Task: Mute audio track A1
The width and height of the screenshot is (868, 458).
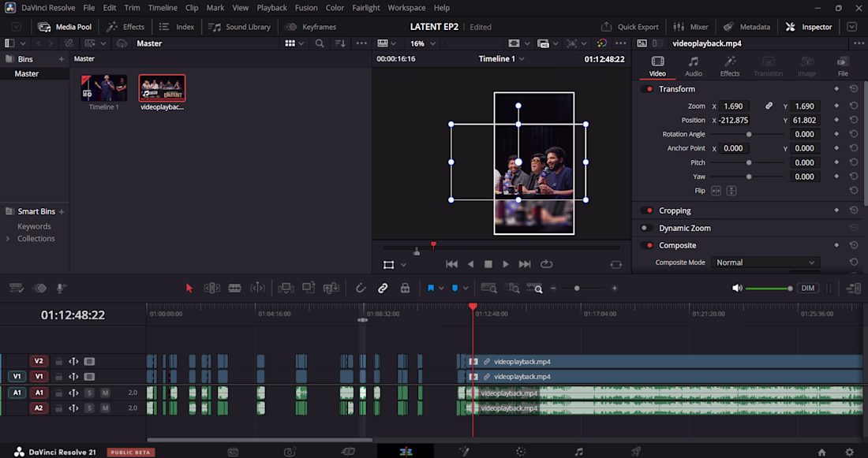Action: (x=105, y=393)
